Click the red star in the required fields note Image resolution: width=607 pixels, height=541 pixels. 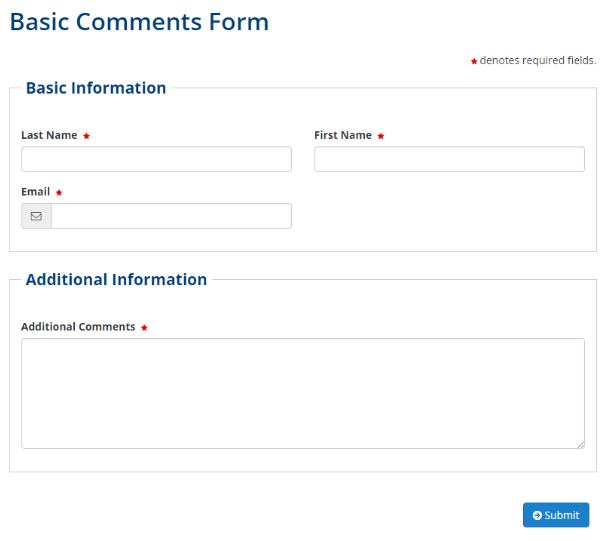pos(474,61)
